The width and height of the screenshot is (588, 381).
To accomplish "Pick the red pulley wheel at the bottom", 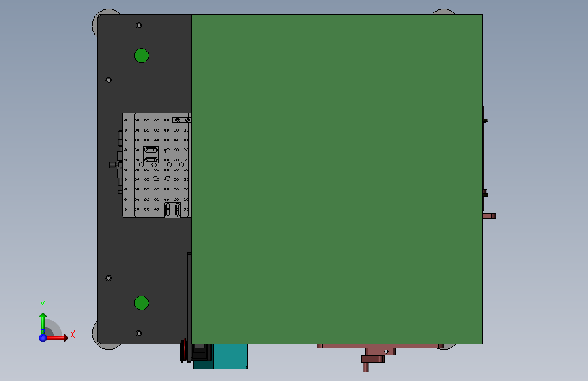I will pyautogui.click(x=183, y=350).
